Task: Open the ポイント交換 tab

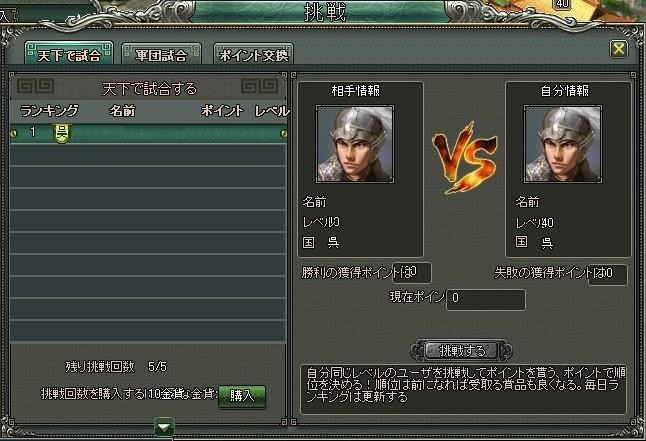Action: pos(253,54)
